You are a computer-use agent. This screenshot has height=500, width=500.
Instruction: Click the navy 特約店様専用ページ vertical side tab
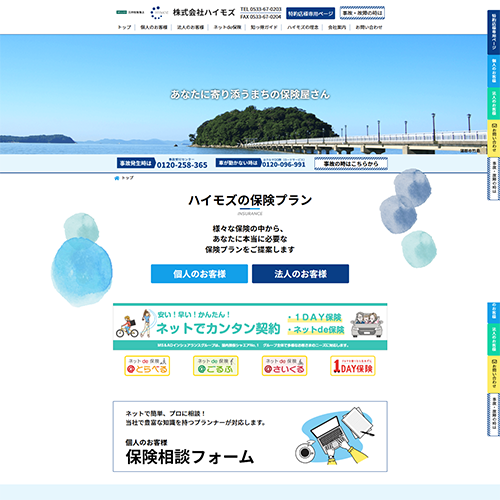[x=494, y=32]
